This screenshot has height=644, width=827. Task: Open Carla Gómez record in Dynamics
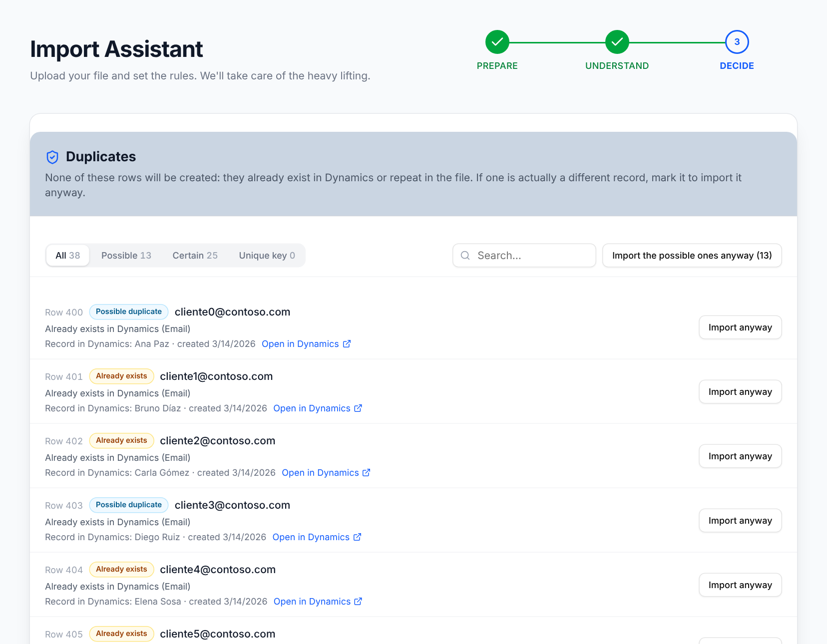point(326,473)
